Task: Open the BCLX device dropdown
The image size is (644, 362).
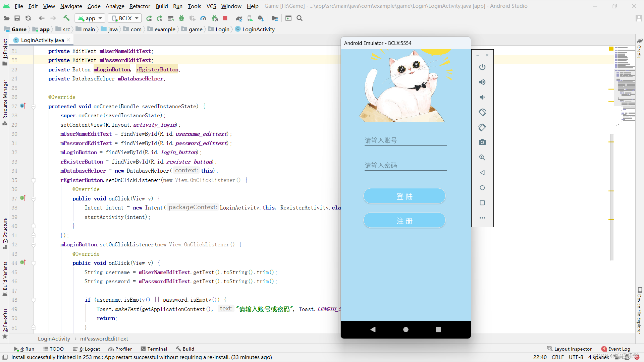Action: pos(125,18)
